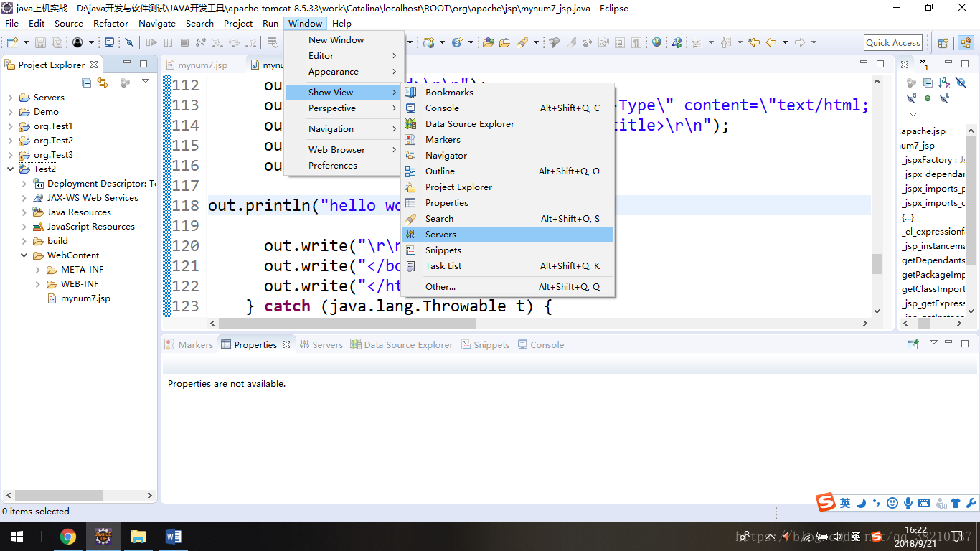The width and height of the screenshot is (980, 551).
Task: Select the Link with Editor icon in Project Explorer
Action: (103, 83)
